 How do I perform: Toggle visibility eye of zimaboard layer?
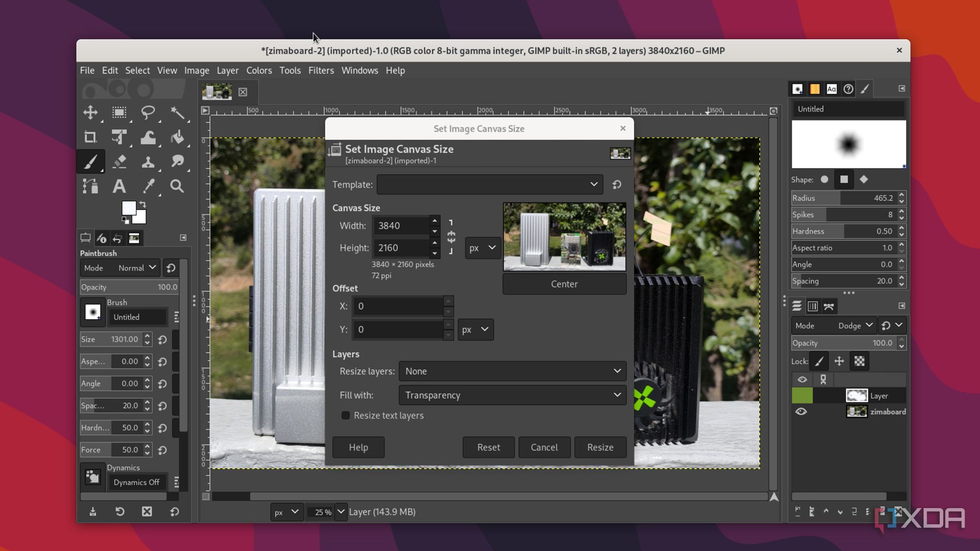pos(801,412)
